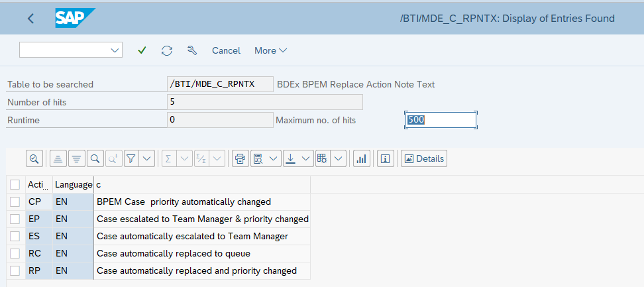
Task: Select the RP action cell
Action: click(39, 270)
